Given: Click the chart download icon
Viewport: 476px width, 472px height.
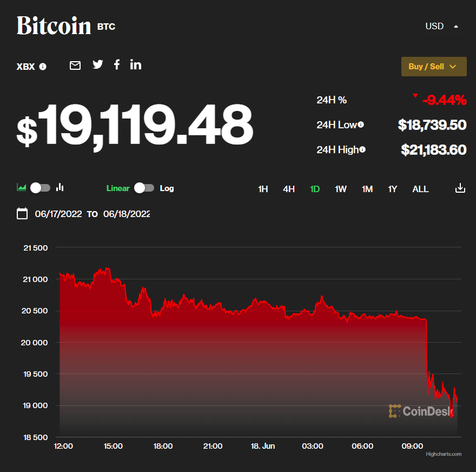Looking at the screenshot, I should click(x=460, y=188).
